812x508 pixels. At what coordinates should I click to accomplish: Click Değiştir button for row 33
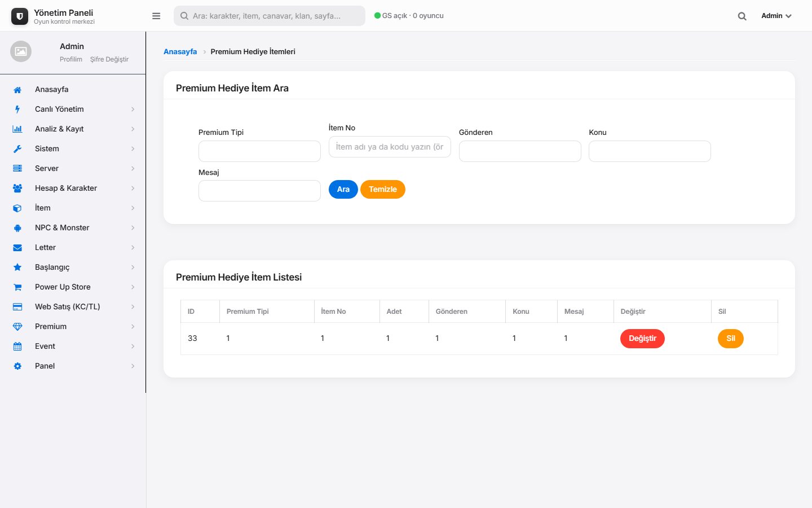tap(642, 339)
